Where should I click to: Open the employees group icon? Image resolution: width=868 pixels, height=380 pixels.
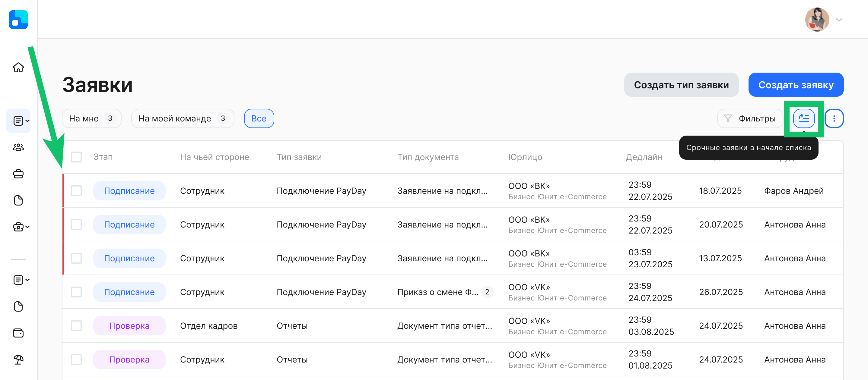[x=18, y=147]
